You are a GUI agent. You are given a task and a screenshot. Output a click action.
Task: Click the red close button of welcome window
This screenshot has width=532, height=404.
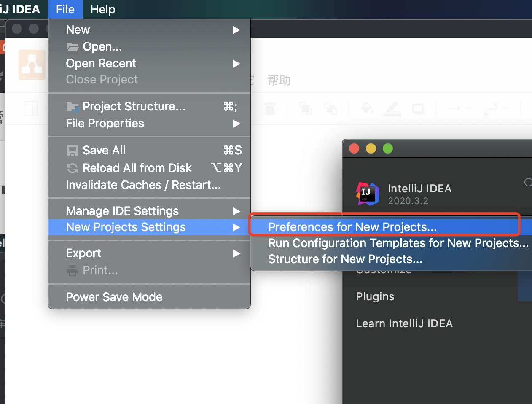pos(354,148)
